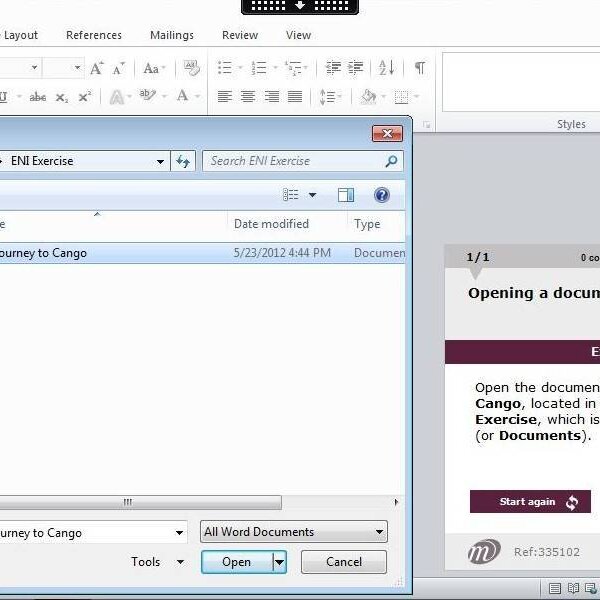
Task: Click the Print Layout view icon in status bar
Action: (x=555, y=588)
